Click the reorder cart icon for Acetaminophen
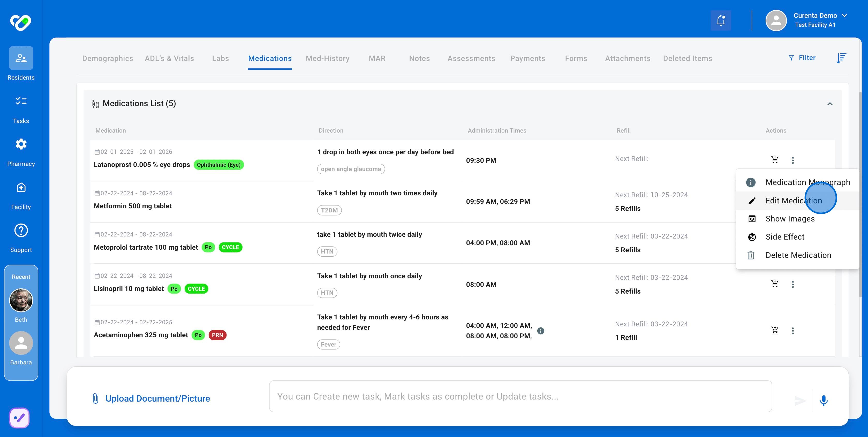 pos(775,330)
